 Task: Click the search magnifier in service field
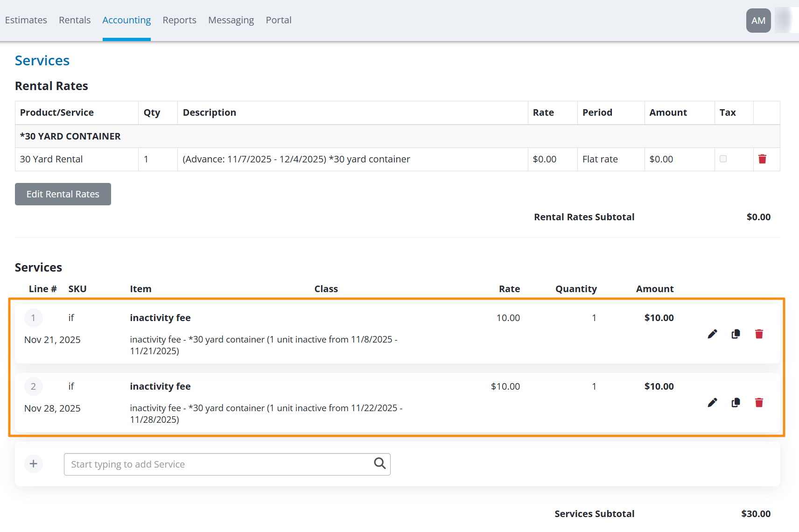tap(380, 463)
